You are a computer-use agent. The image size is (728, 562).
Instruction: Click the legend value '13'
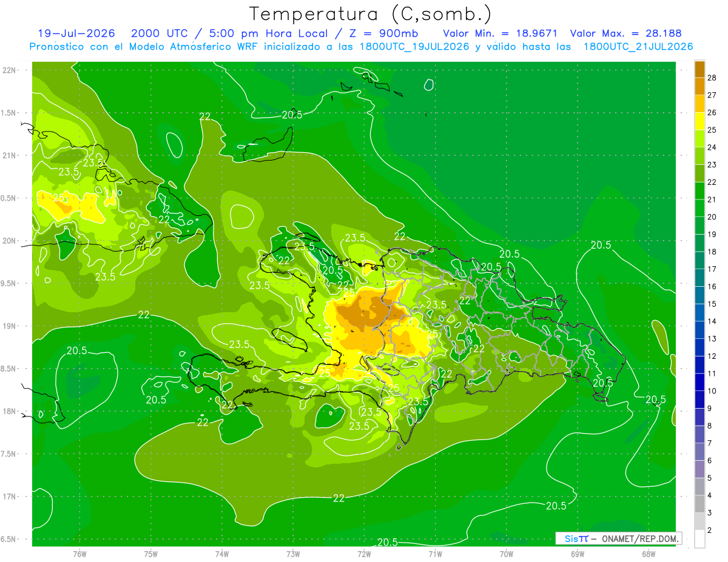(x=712, y=339)
